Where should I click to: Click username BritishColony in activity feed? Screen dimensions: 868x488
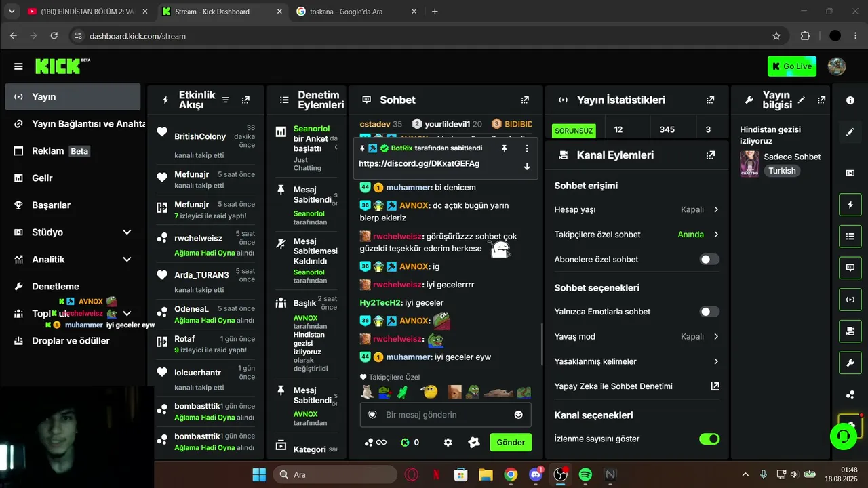[200, 136]
